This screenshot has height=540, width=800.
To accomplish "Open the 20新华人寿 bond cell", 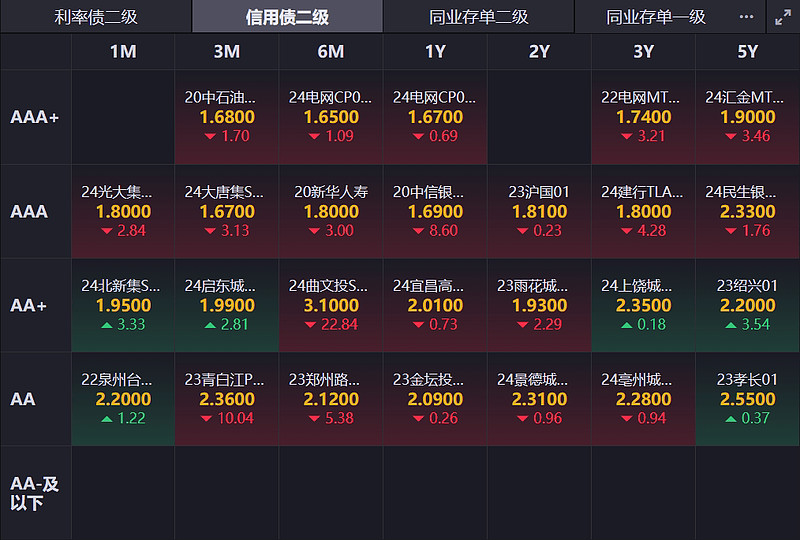I will coord(331,212).
